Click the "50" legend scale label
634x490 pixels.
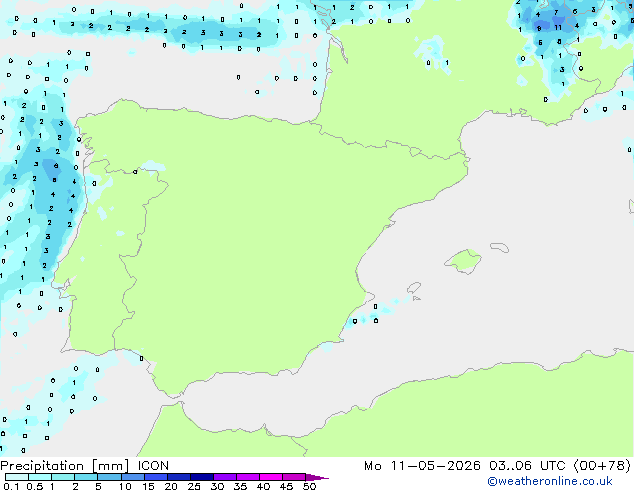pyautogui.click(x=310, y=486)
